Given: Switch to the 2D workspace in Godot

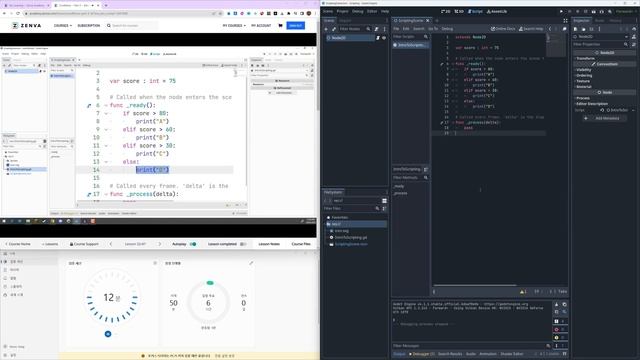Looking at the screenshot, I should tap(446, 11).
